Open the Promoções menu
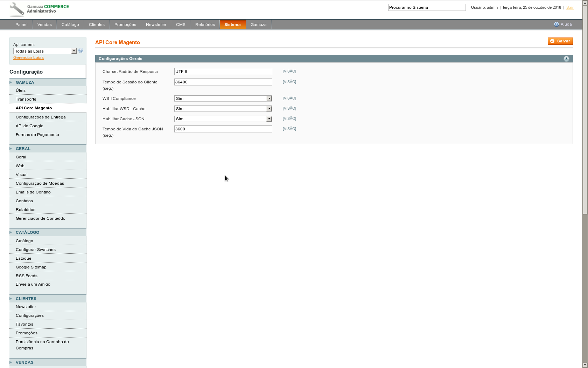Image resolution: width=588 pixels, height=368 pixels. coord(125,24)
